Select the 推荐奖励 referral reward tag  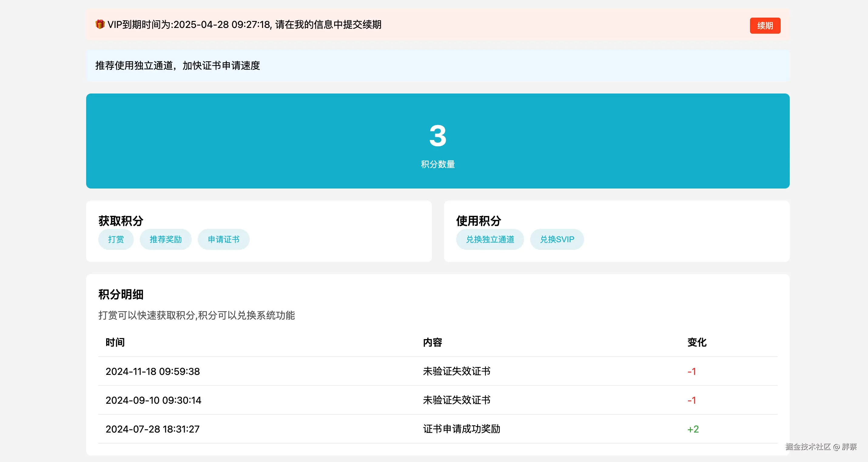[x=166, y=239]
